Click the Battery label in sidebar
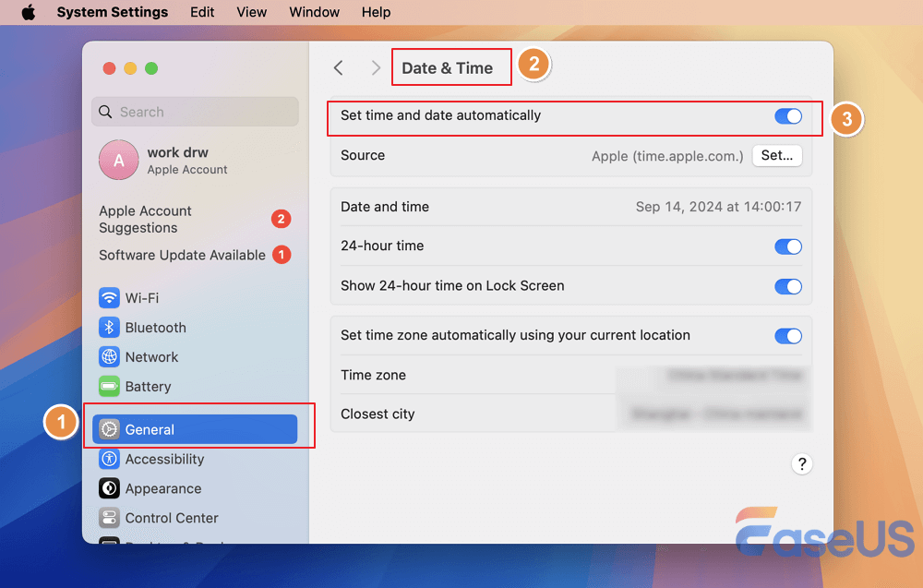Screen dimensions: 923x588 coord(148,387)
